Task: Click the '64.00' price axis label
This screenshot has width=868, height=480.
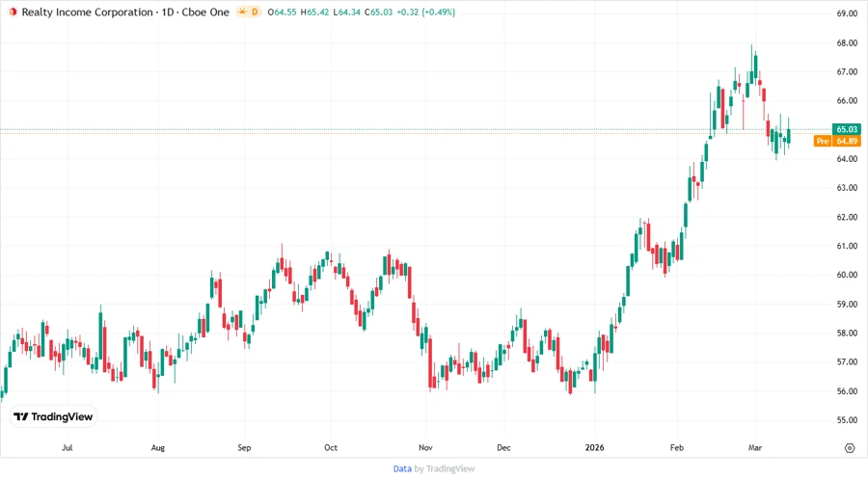Action: tap(847, 159)
